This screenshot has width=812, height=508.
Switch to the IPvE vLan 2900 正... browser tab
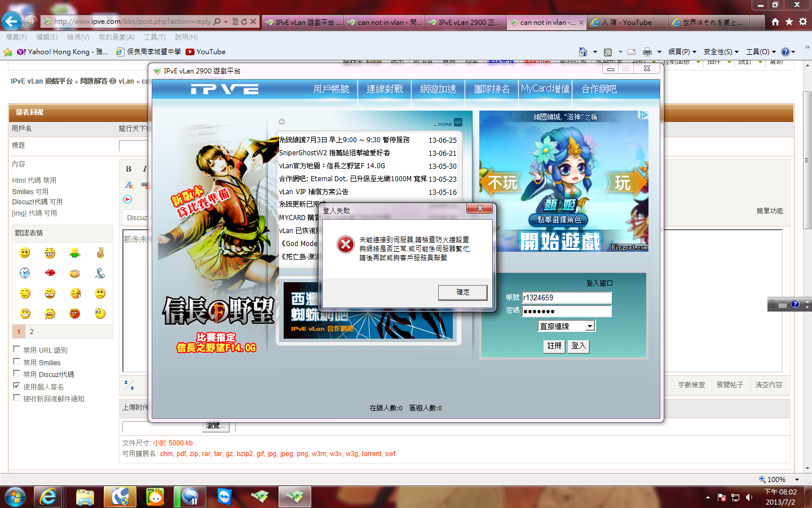pyautogui.click(x=465, y=22)
